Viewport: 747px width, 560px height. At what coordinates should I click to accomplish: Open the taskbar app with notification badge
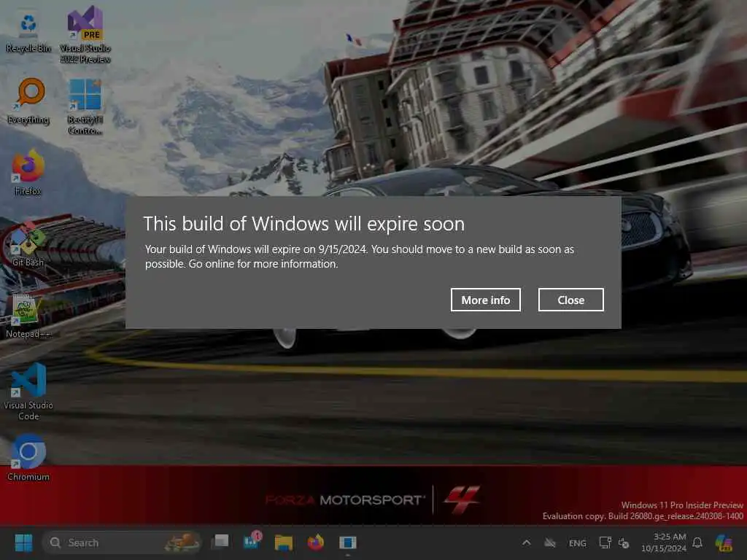click(x=252, y=542)
